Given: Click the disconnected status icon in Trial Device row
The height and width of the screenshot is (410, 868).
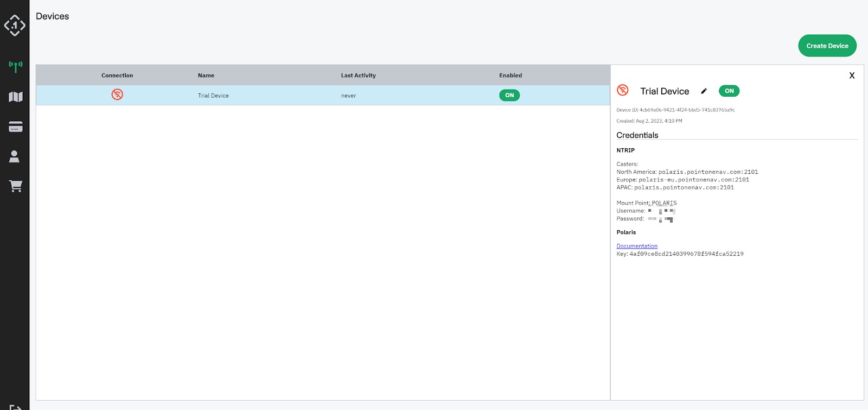Looking at the screenshot, I should [117, 94].
